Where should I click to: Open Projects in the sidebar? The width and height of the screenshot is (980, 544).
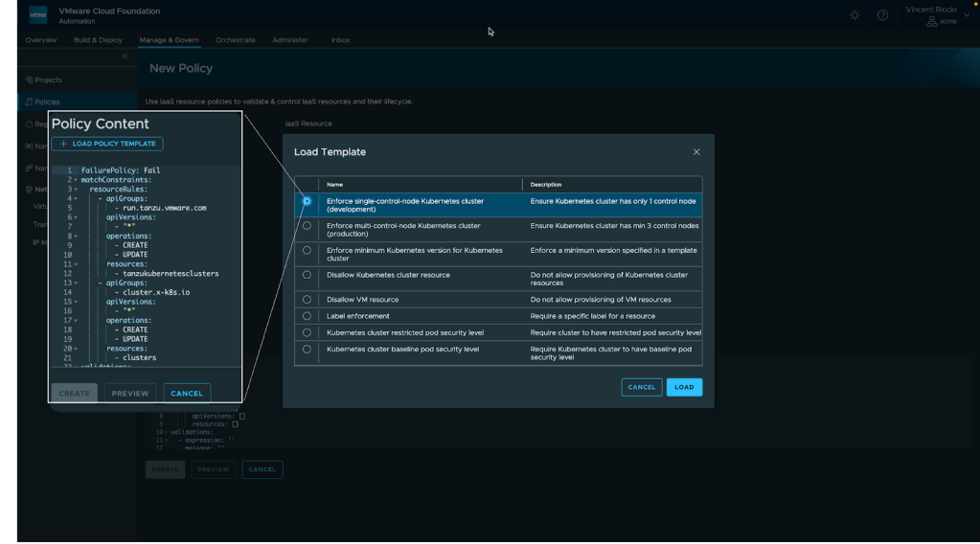(x=48, y=79)
